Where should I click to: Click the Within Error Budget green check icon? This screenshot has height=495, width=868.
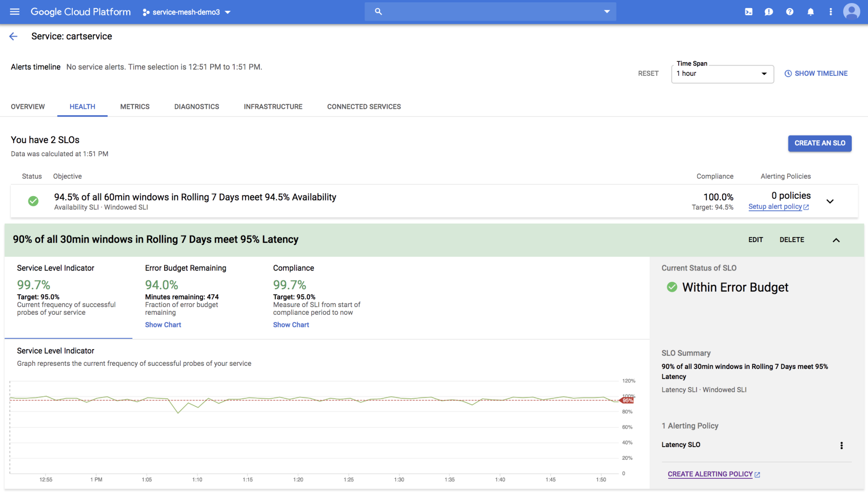672,287
